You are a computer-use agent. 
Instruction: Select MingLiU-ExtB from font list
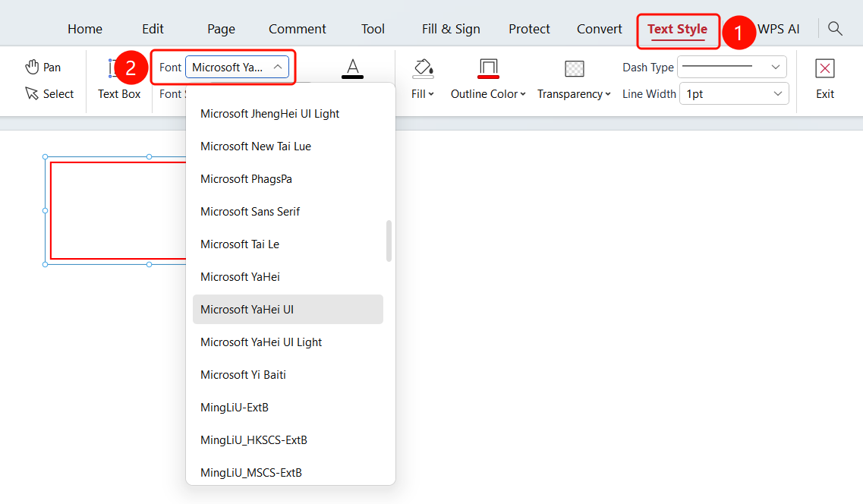(x=288, y=407)
